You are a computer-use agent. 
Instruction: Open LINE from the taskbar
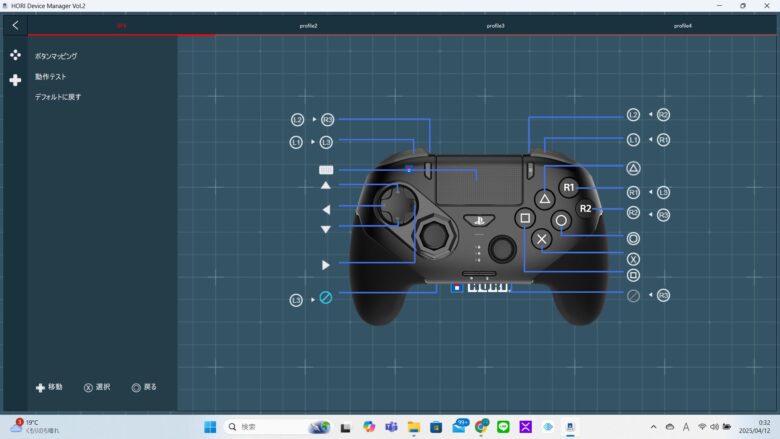[x=503, y=427]
